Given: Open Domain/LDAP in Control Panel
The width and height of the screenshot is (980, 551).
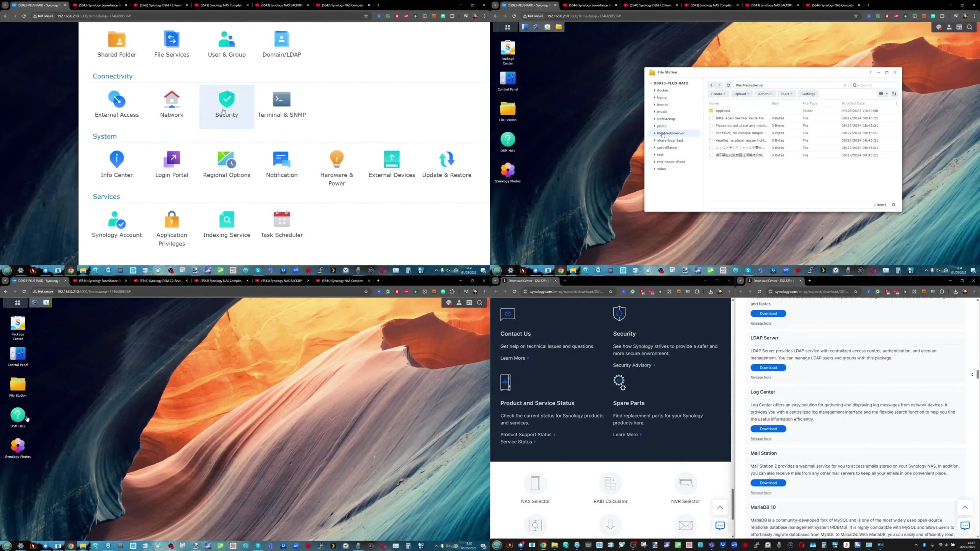Looking at the screenshot, I should 282,44.
